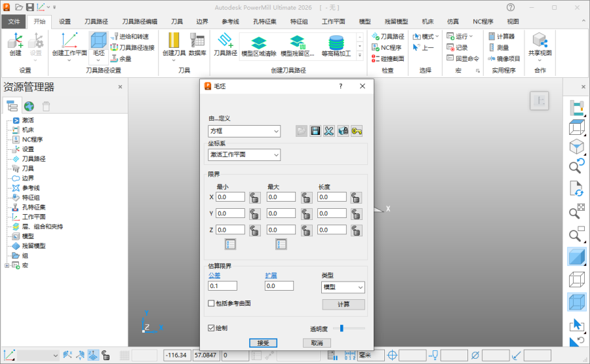590x364 pixels.
Task: Uncheck the 绘制 checkbox
Action: (x=211, y=328)
